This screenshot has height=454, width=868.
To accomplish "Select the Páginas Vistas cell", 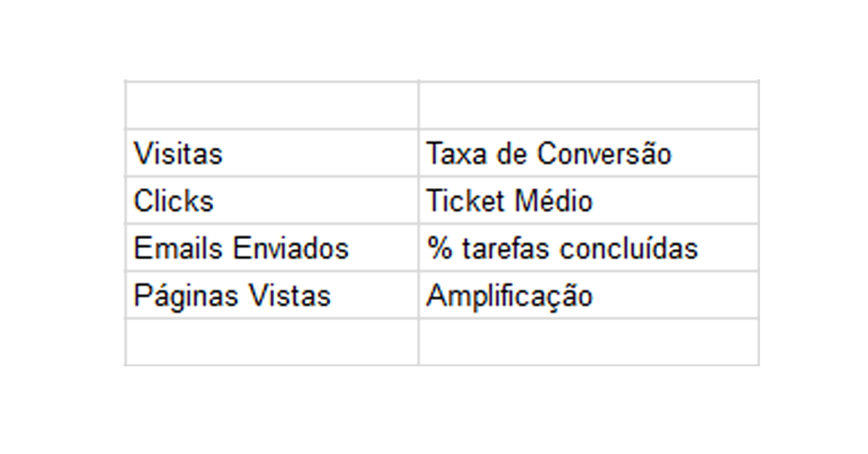I will [271, 296].
